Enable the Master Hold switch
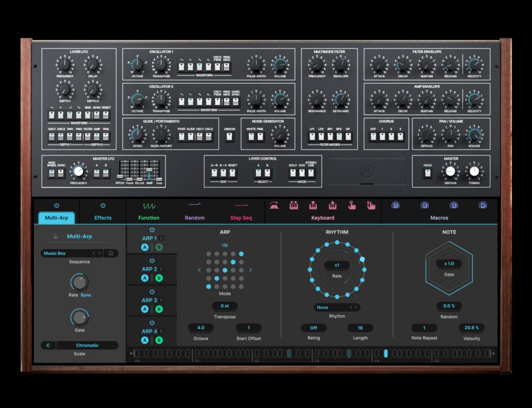This screenshot has height=408, width=532. tap(427, 172)
